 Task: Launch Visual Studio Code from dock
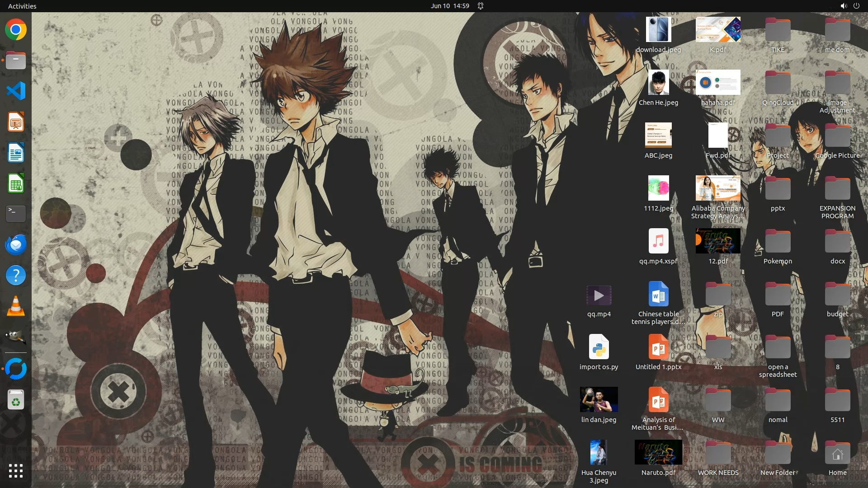[16, 91]
